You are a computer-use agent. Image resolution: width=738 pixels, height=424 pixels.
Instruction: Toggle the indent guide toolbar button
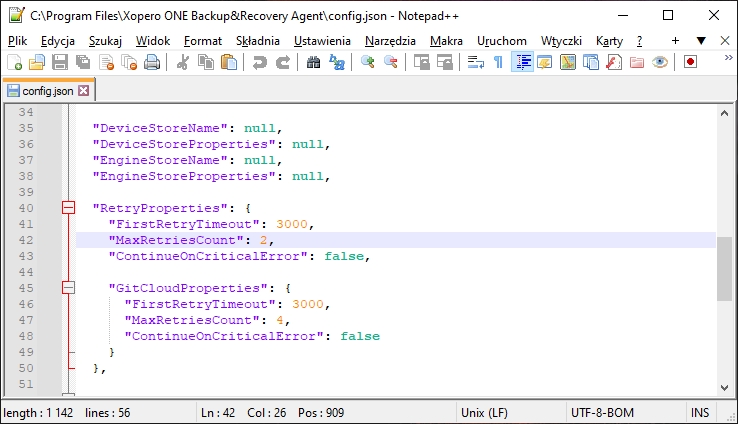tap(521, 62)
